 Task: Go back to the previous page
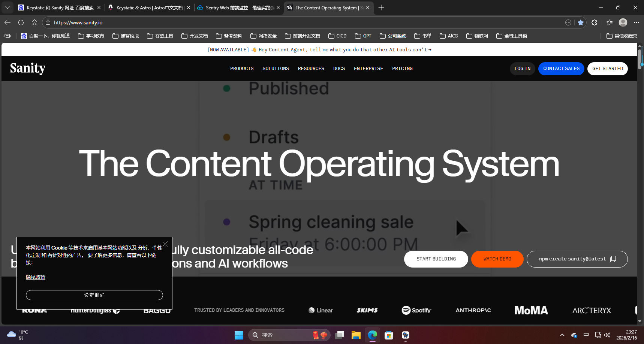(7, 22)
